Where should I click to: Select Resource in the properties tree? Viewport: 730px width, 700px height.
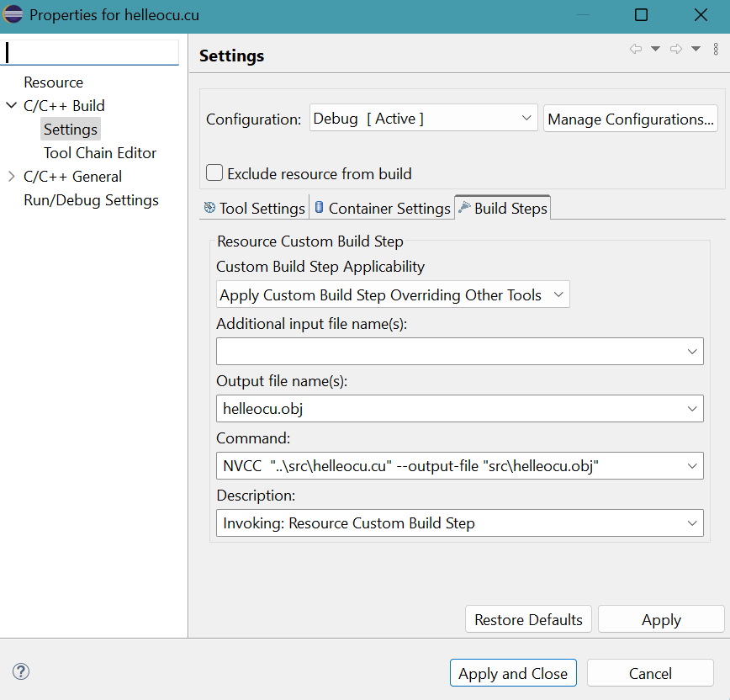[54, 82]
